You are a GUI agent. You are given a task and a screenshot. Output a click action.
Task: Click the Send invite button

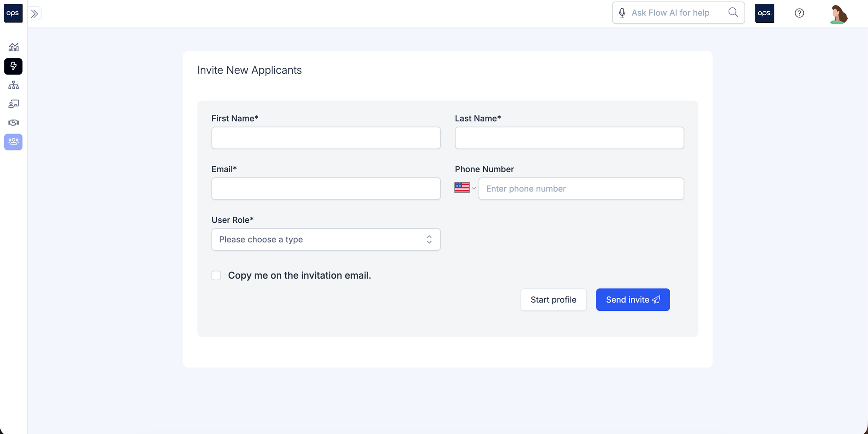tap(633, 300)
